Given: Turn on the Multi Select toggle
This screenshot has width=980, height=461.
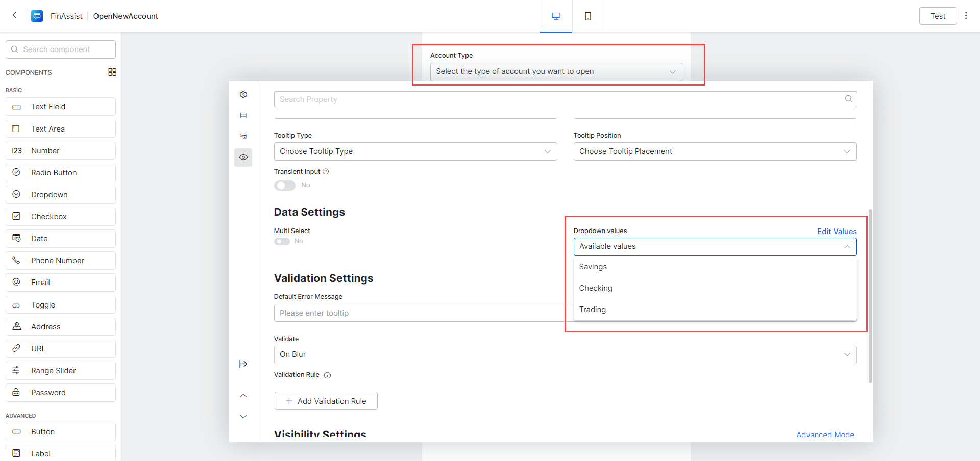Looking at the screenshot, I should pos(282,241).
